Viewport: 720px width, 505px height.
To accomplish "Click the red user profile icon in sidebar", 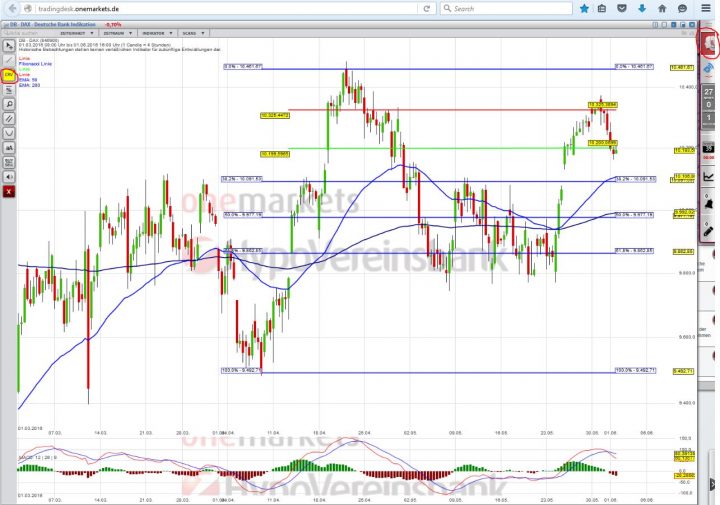I will point(709,44).
